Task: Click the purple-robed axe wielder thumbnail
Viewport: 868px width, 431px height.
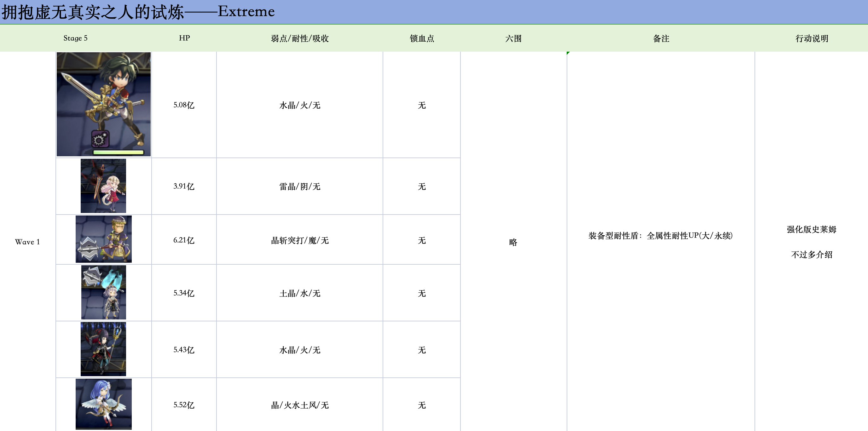Action: pyautogui.click(x=103, y=239)
